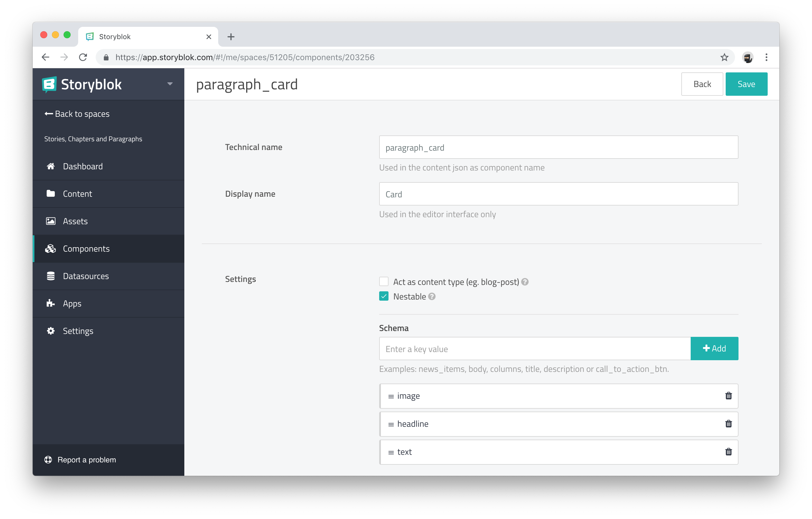Screen dimensions: 812x519
Task: Enable Act as content type checkbox
Action: click(384, 282)
